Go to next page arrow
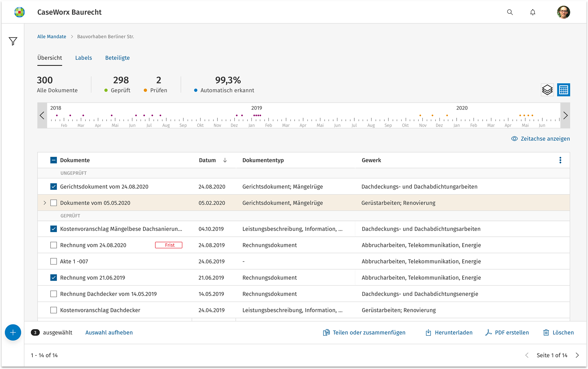Image resolution: width=588 pixels, height=369 pixels. pos(577,355)
